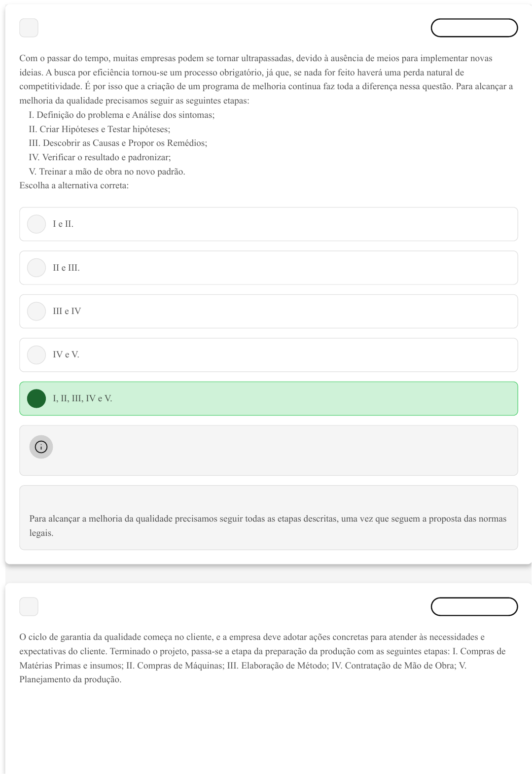Choose the 'III e IV' radio option
Image resolution: width=532 pixels, height=774 pixels.
coord(36,311)
